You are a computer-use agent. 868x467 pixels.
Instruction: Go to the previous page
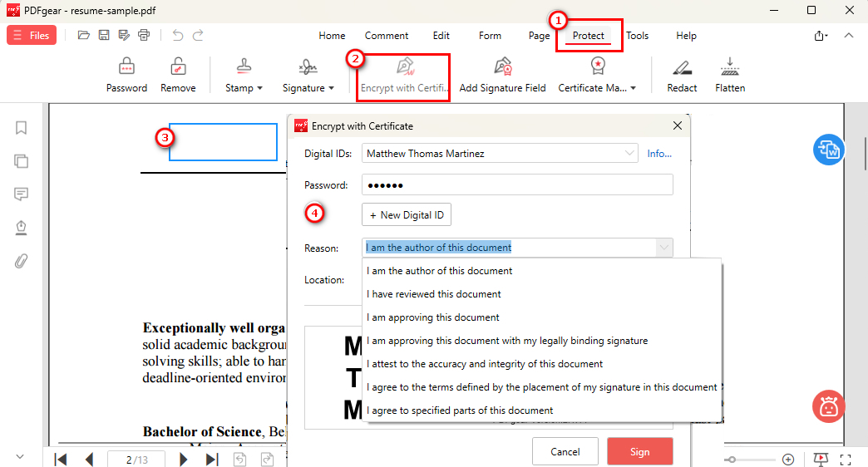coord(89,460)
